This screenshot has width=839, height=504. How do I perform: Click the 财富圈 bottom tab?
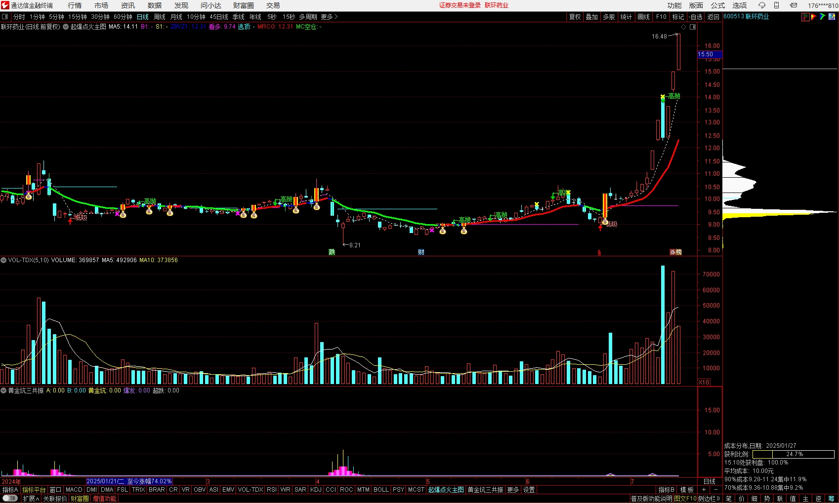click(80, 499)
